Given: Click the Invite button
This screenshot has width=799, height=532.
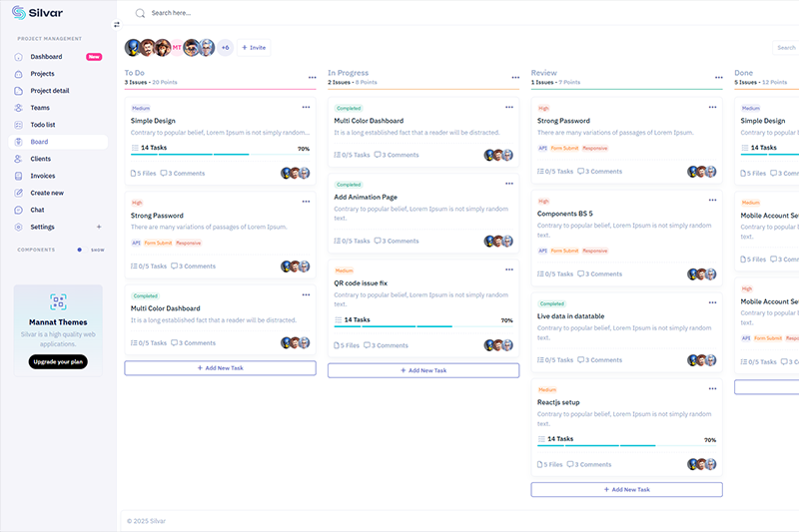Looking at the screenshot, I should 254,47.
